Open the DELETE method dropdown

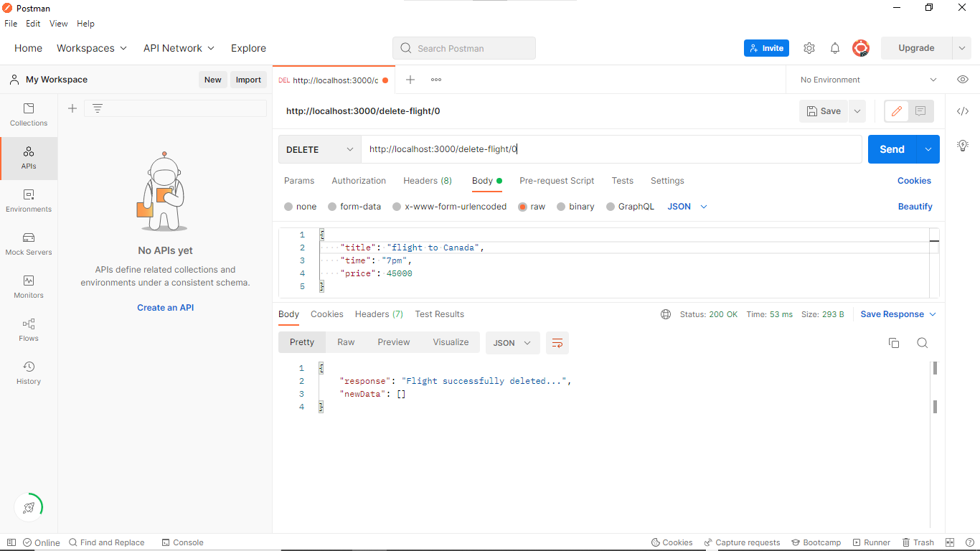click(320, 149)
